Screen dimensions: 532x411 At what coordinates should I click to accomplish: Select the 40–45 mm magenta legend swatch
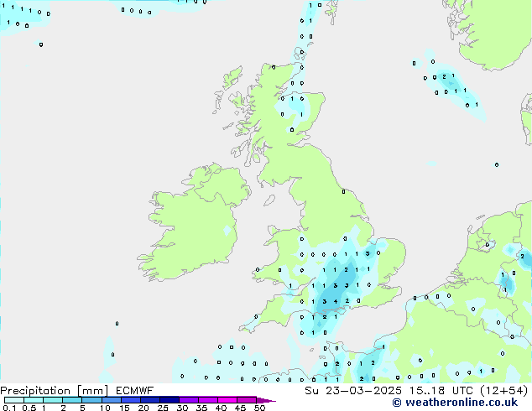click(x=227, y=400)
